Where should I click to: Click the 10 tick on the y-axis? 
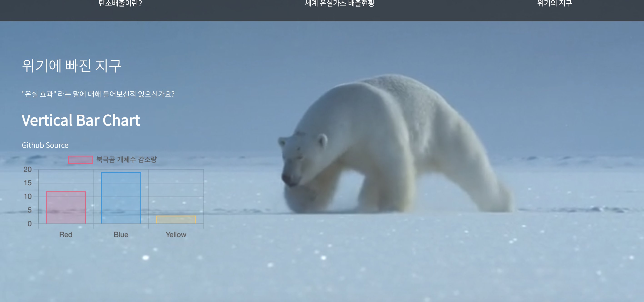27,196
